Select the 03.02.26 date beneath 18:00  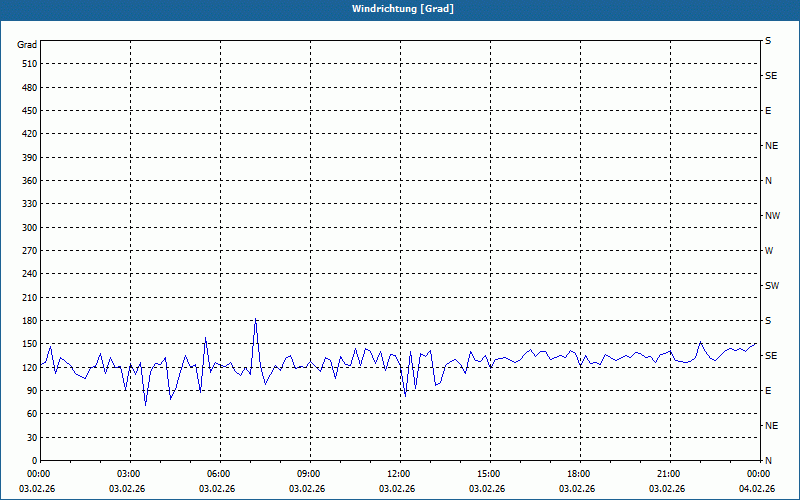coord(577,489)
